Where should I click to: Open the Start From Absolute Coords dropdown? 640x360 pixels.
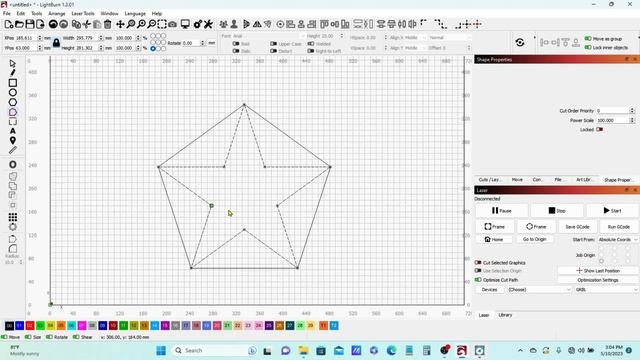tap(618, 240)
